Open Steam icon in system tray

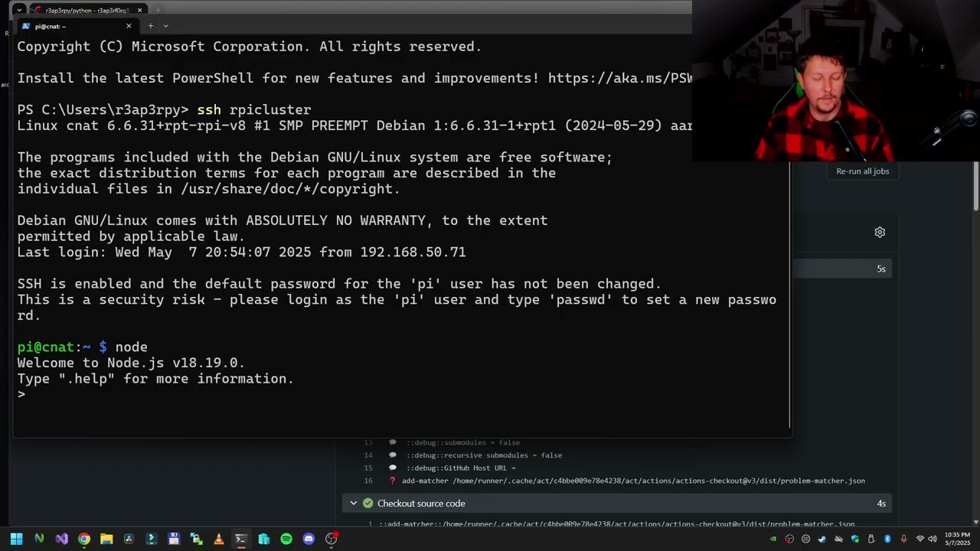[822, 539]
